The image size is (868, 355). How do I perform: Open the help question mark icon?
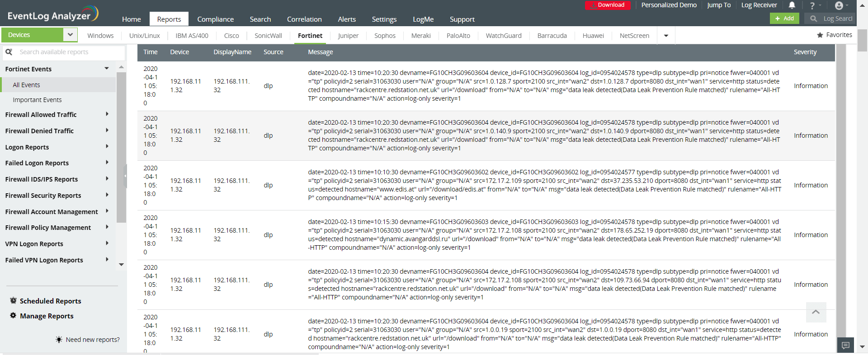(x=812, y=5)
